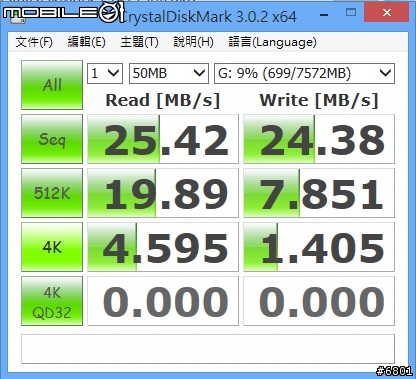This screenshot has width=416, height=379.
Task: Open the test count dropdown showing 1
Action: [x=105, y=73]
